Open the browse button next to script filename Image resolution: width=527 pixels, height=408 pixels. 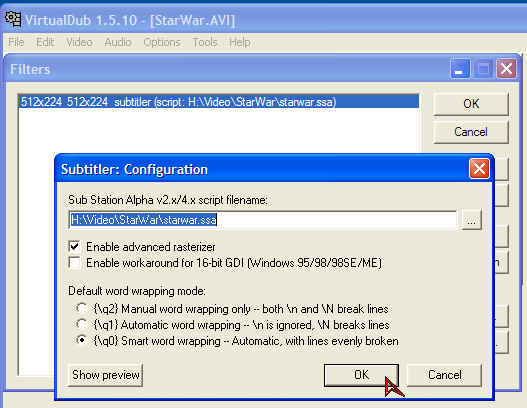471,220
